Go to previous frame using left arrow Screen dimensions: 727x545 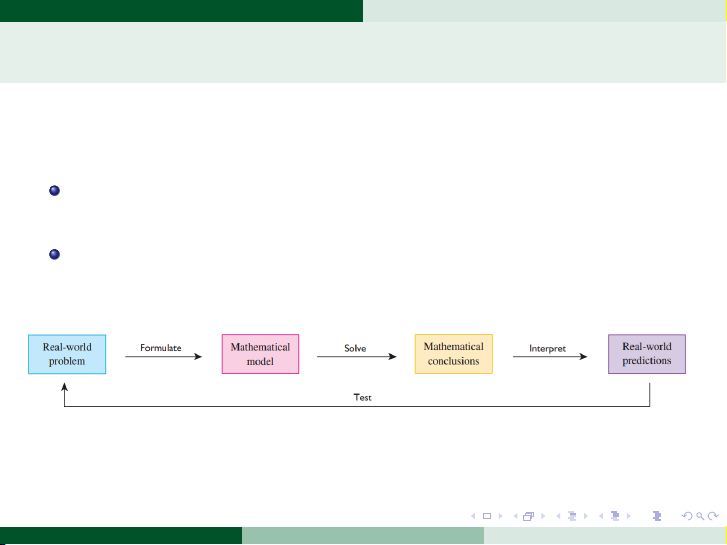point(514,516)
